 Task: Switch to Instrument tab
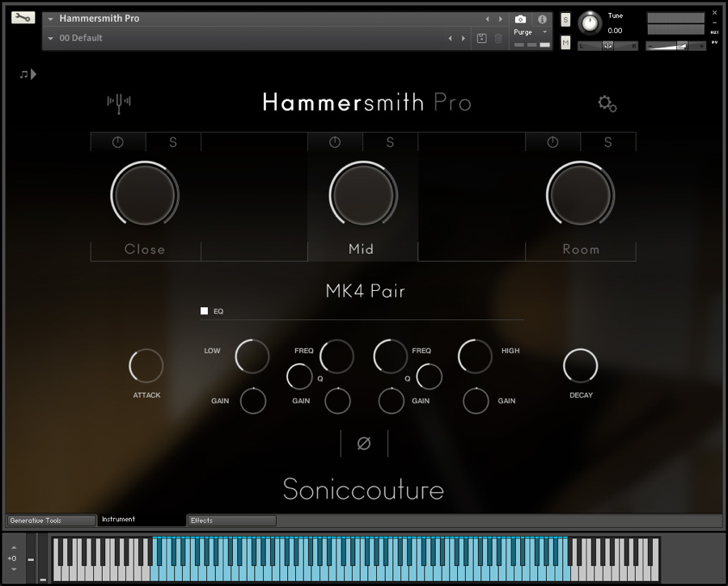click(x=141, y=519)
